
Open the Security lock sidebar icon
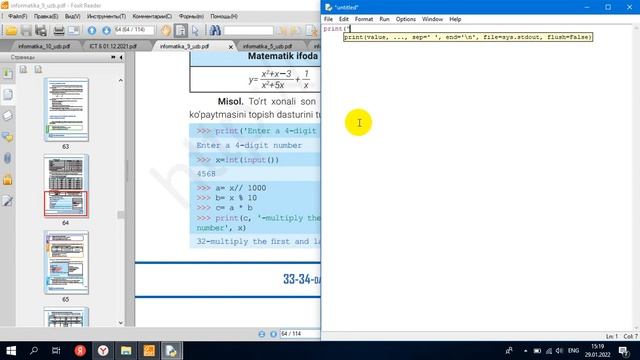pos(8,180)
